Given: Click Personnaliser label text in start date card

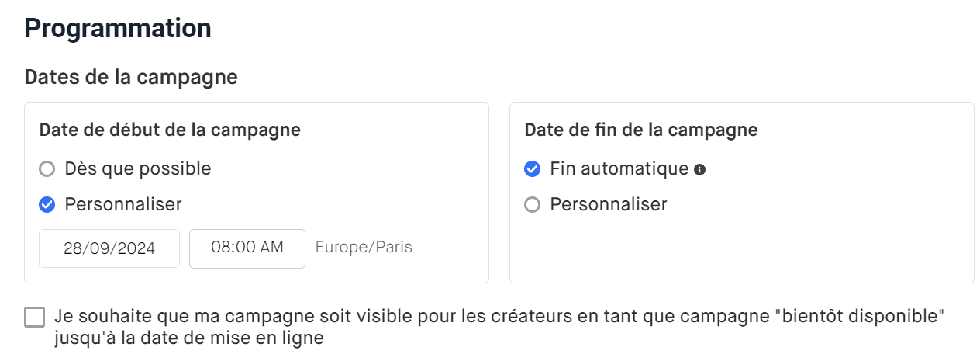Looking at the screenshot, I should click(123, 205).
